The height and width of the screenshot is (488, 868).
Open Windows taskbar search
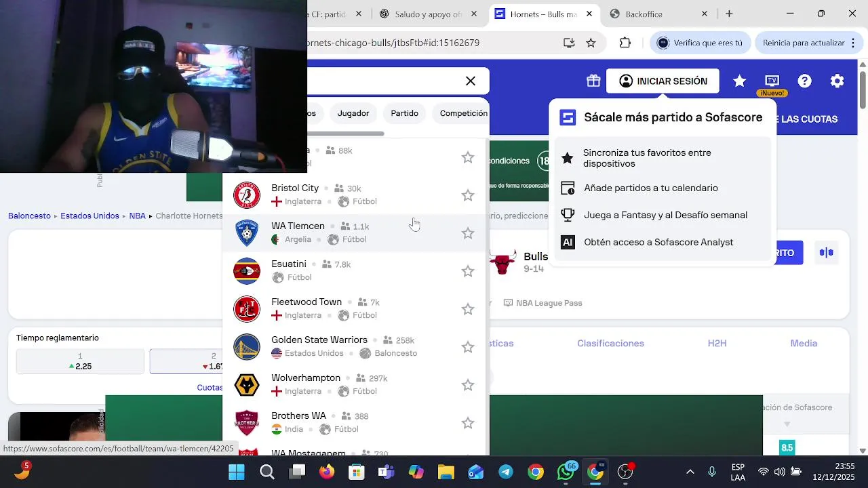pyautogui.click(x=267, y=472)
